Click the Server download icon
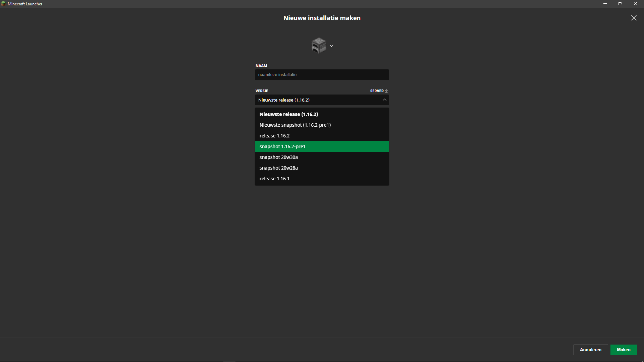644x362 pixels. click(386, 91)
